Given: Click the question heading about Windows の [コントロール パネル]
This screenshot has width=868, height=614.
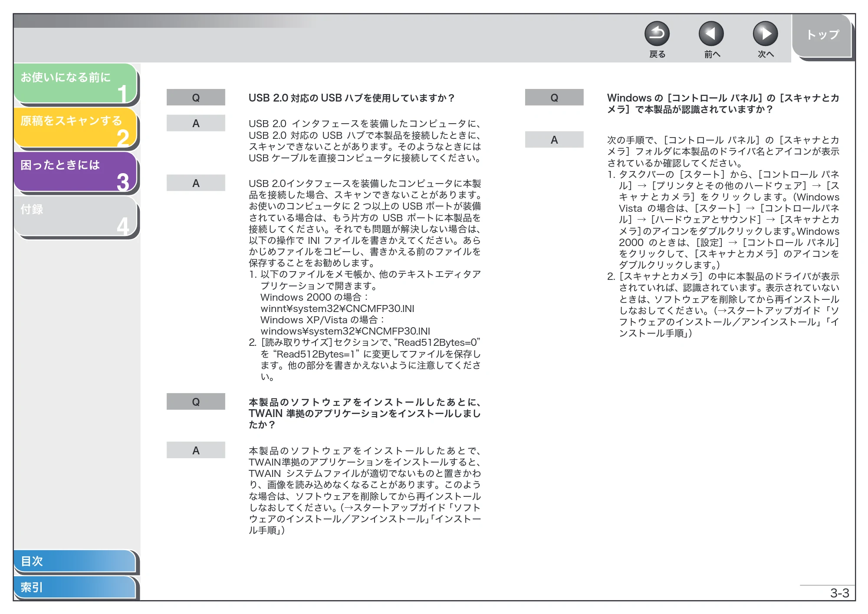Looking at the screenshot, I should (x=723, y=104).
